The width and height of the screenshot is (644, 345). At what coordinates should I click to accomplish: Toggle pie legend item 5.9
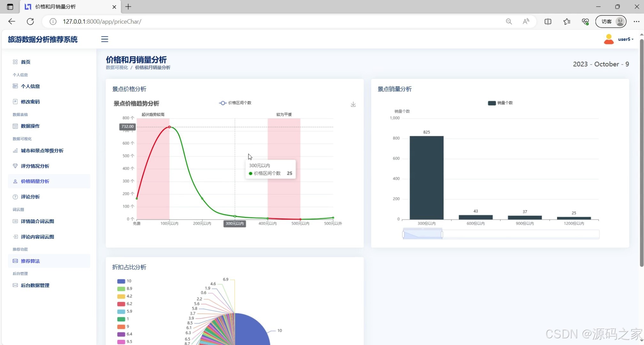tap(125, 311)
